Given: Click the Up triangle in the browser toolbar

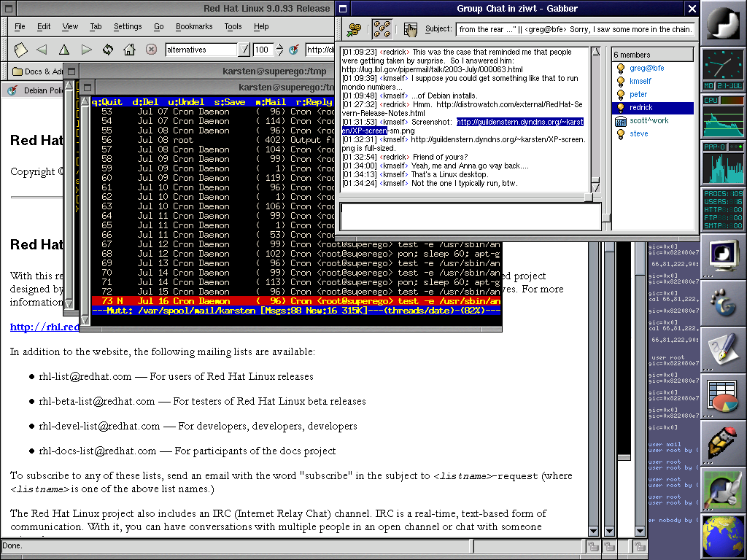Looking at the screenshot, I should [64, 50].
